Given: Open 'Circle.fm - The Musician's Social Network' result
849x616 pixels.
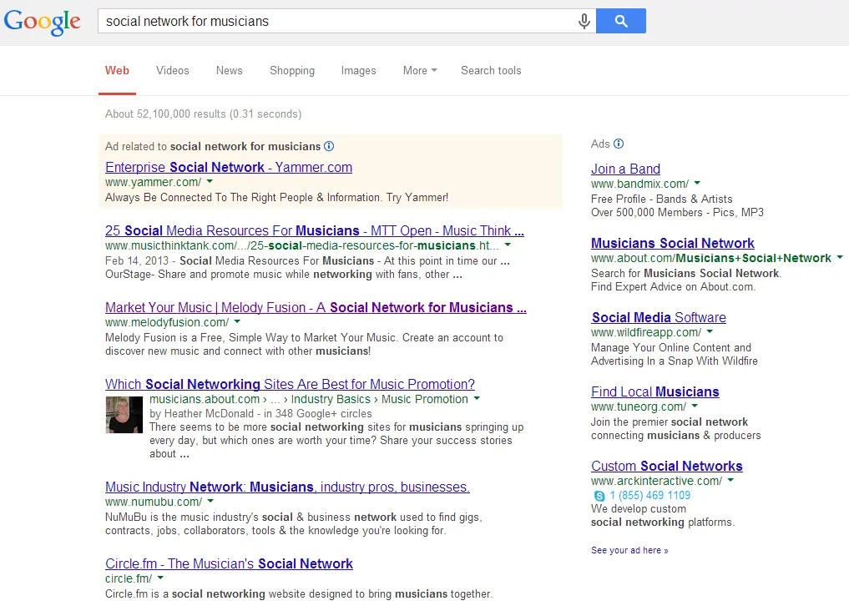Looking at the screenshot, I should 229,563.
